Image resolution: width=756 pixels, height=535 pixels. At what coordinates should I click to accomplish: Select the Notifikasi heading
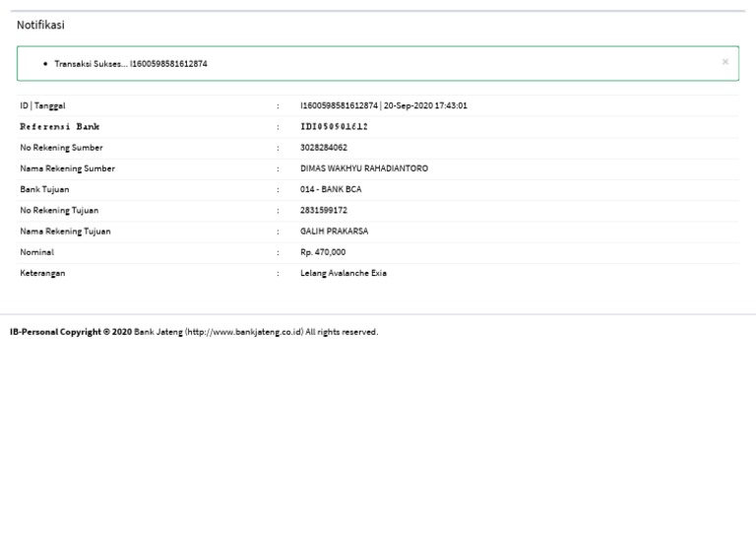pyautogui.click(x=40, y=25)
